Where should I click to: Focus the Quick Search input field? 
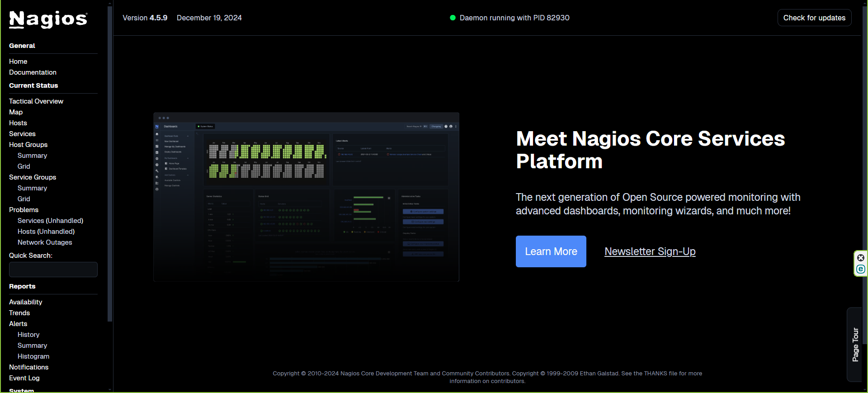pos(53,270)
